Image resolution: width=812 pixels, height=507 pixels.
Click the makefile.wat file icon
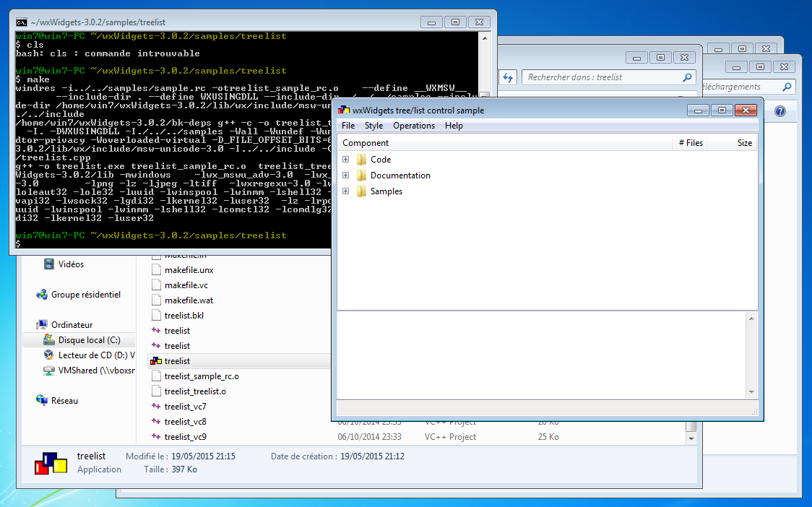pos(156,300)
